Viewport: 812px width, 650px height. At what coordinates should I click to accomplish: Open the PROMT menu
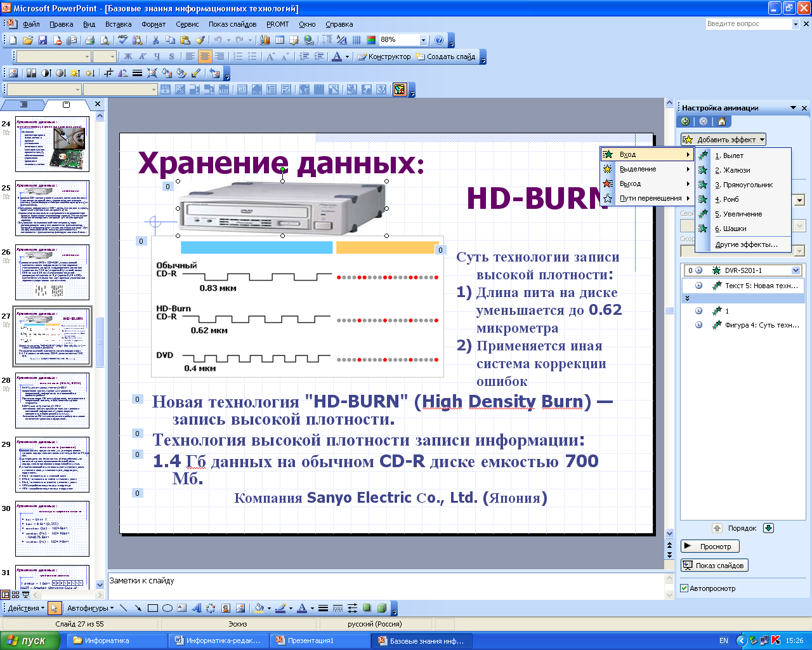tap(277, 24)
